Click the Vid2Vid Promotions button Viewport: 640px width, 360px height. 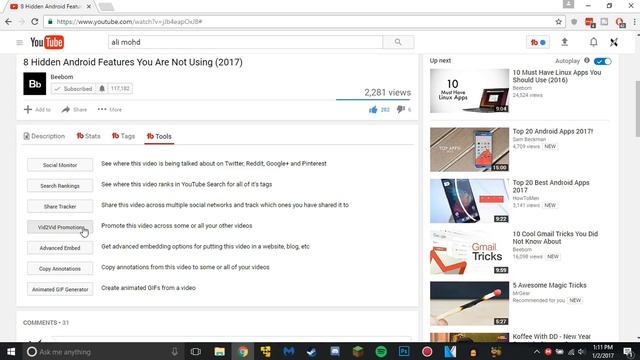click(x=60, y=227)
